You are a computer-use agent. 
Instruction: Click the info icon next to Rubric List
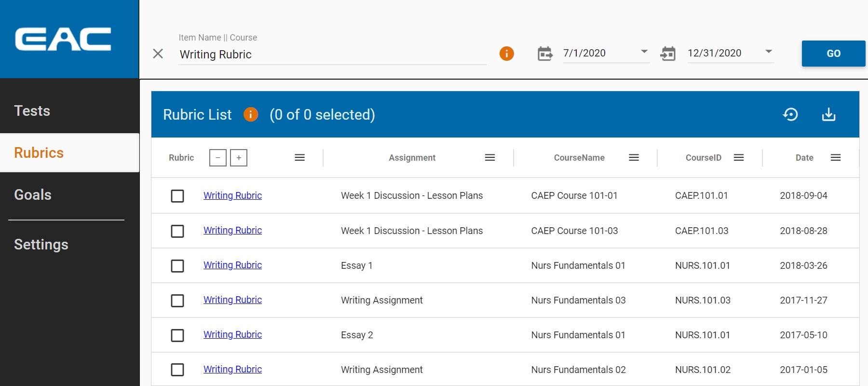coord(251,114)
